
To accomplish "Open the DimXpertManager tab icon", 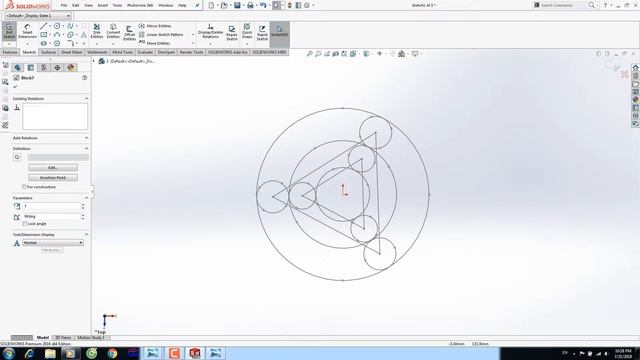I will tap(57, 68).
